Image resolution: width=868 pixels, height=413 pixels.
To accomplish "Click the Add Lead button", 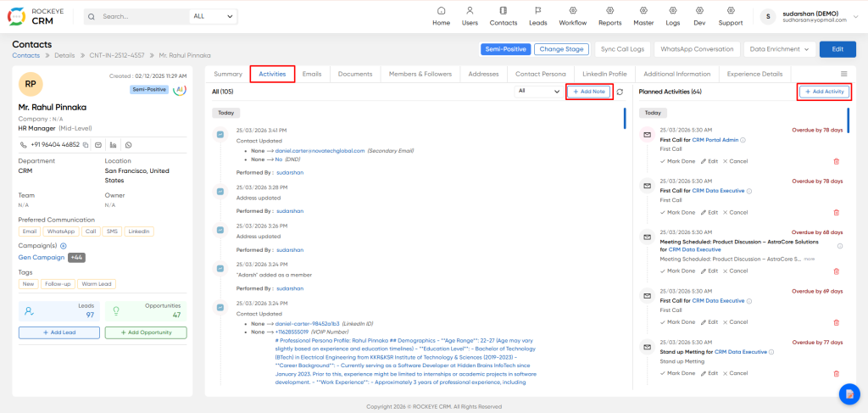I will click(59, 332).
